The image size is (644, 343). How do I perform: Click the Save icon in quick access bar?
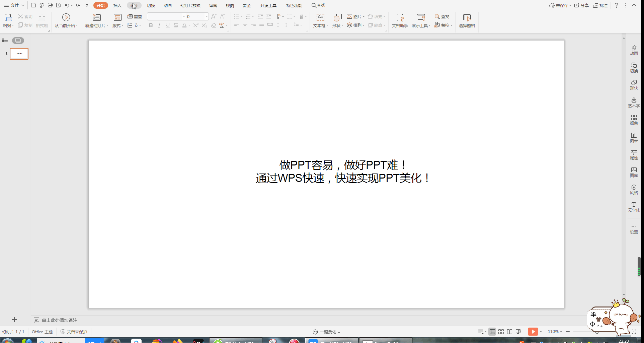[x=33, y=5]
